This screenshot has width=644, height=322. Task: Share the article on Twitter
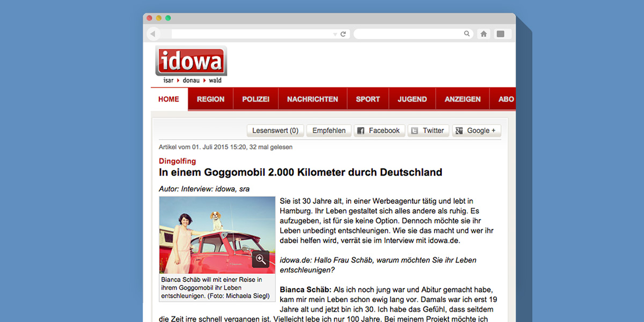point(428,130)
